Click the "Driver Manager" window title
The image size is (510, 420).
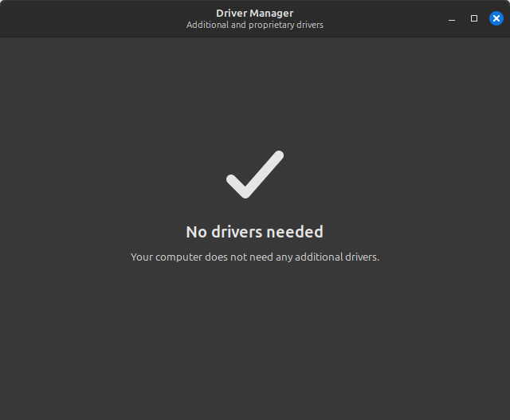[x=255, y=13]
